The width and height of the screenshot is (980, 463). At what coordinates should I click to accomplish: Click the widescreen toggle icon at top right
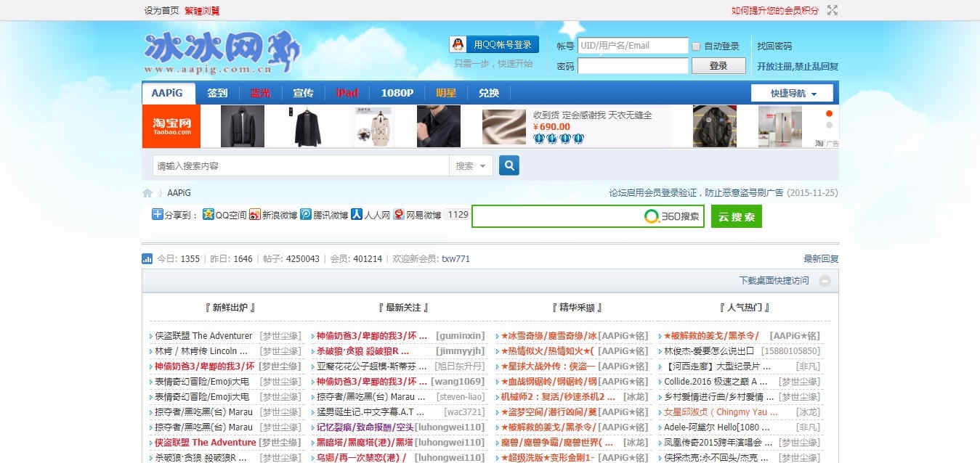tap(833, 10)
